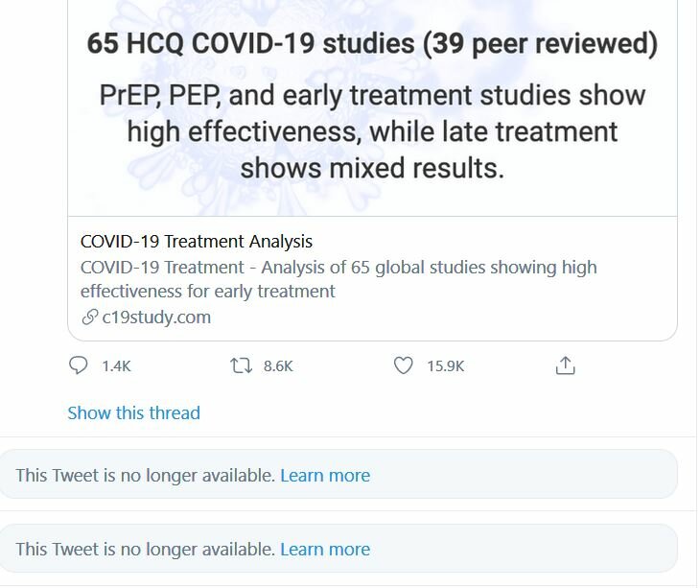
Task: Click first unavailable tweet's Learn more link
Action: click(x=325, y=476)
